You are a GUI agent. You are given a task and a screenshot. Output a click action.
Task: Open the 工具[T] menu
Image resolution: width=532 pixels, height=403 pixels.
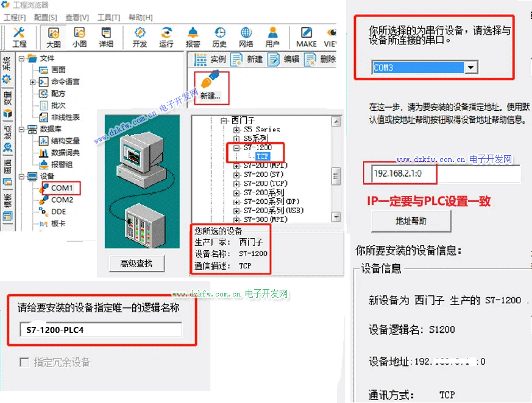[109, 17]
